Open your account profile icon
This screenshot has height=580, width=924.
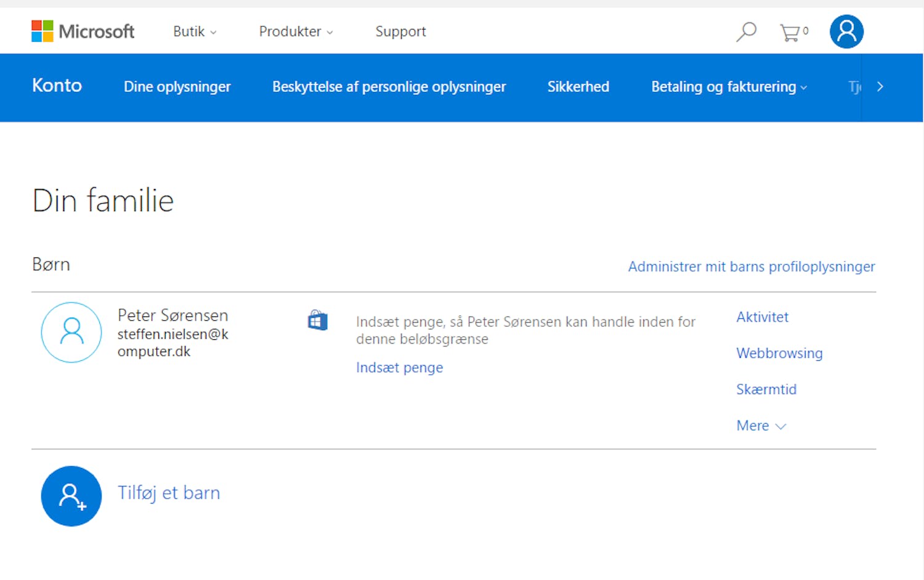[846, 31]
